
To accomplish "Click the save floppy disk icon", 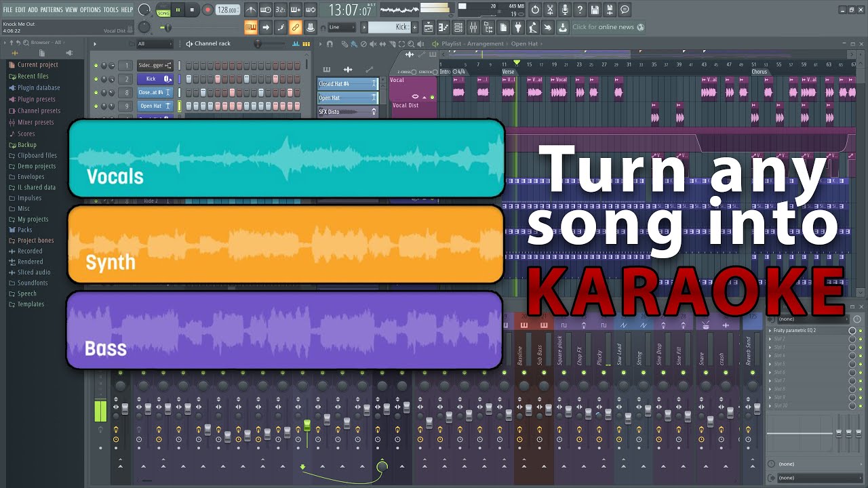I will (x=595, y=9).
